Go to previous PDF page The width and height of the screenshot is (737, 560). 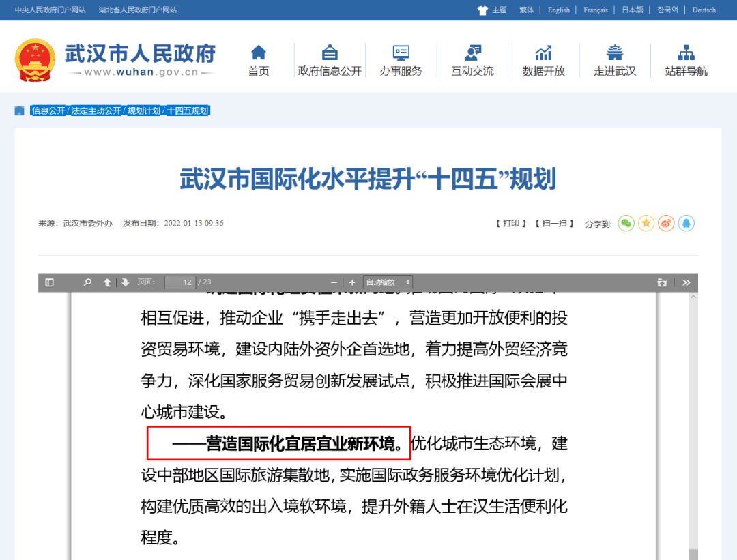tap(107, 282)
